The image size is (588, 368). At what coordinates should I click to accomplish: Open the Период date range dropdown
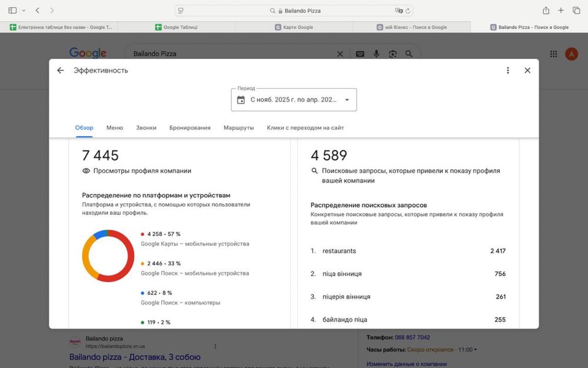(293, 100)
